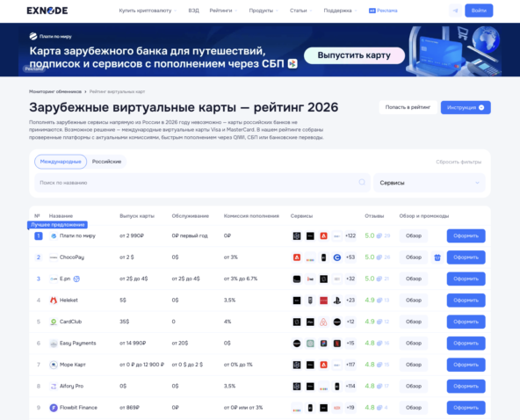Click Оформить for CardClub

point(466,322)
